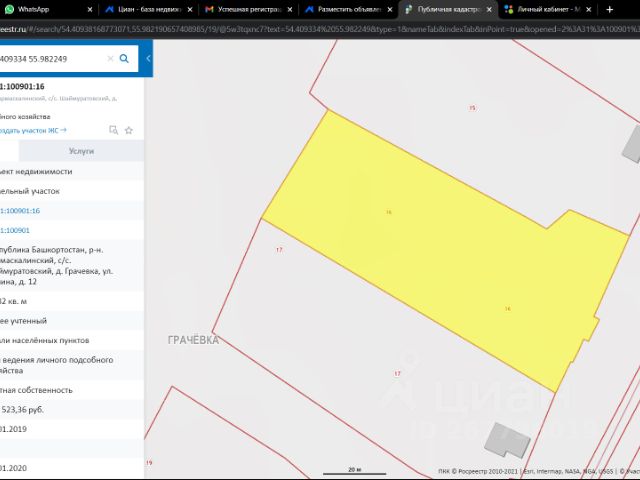Click the grey building in the lower map area
This screenshot has height=480, width=640.
507,440
